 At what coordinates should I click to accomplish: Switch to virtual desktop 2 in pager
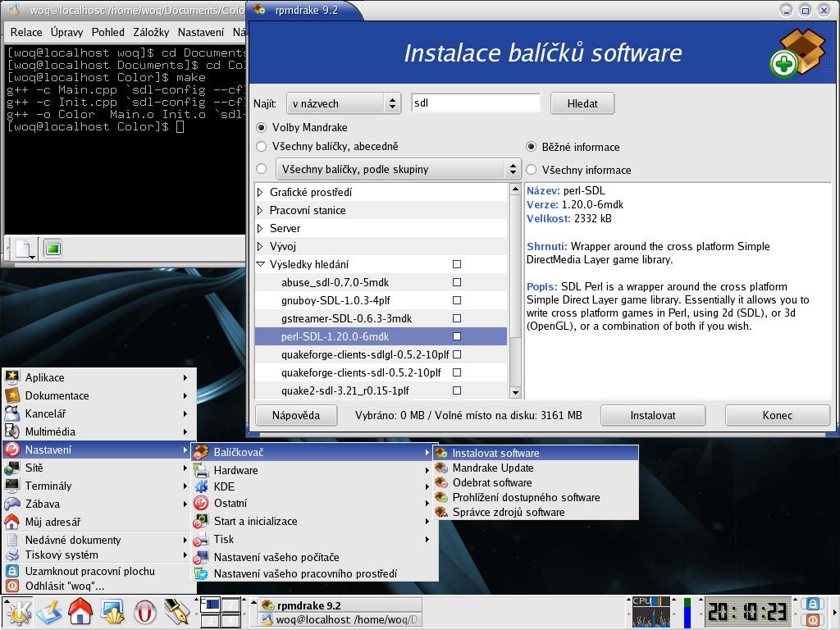pos(231,605)
